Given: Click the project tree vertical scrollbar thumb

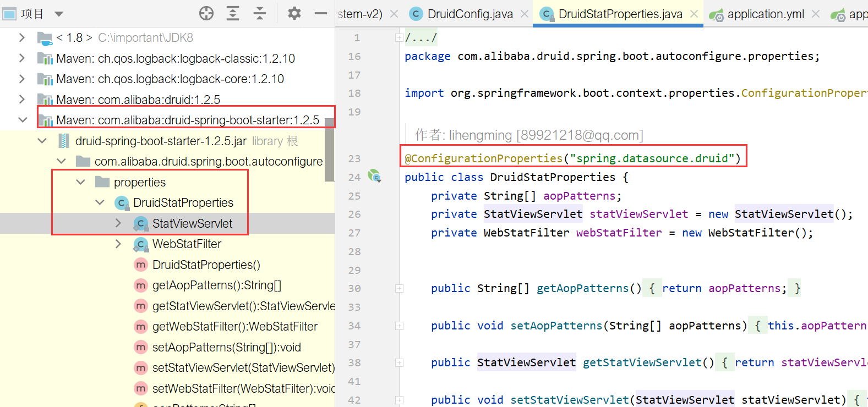Looking at the screenshot, I should point(330,150).
